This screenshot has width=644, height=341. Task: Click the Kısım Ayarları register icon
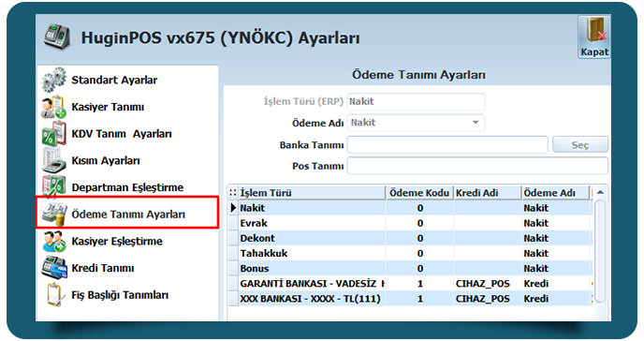coord(53,160)
